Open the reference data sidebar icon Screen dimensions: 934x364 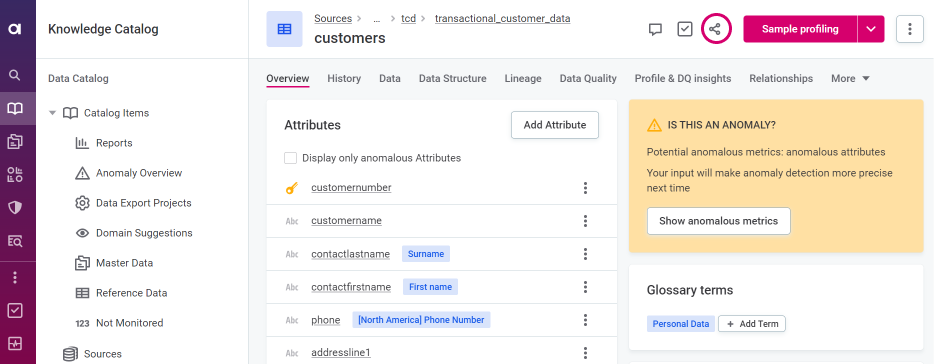coord(15,175)
